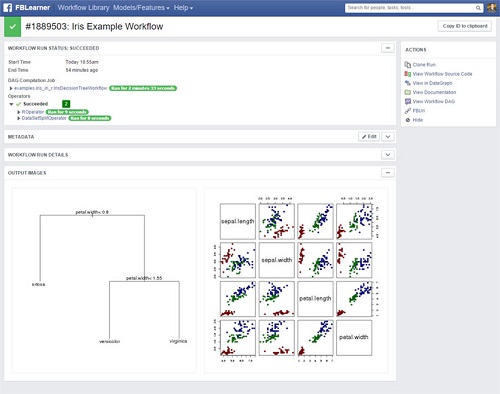Click FBUrl link
The height and width of the screenshot is (394, 500).
pyautogui.click(x=419, y=111)
